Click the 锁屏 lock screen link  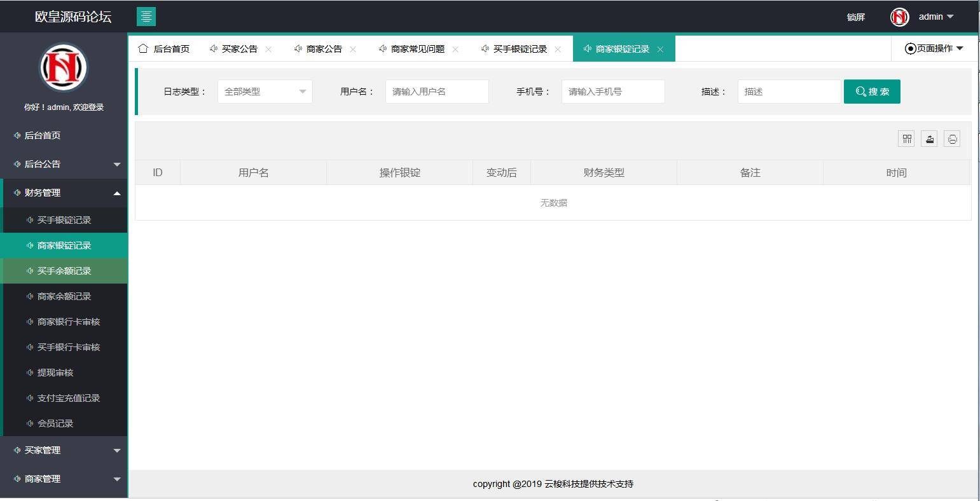tap(855, 17)
